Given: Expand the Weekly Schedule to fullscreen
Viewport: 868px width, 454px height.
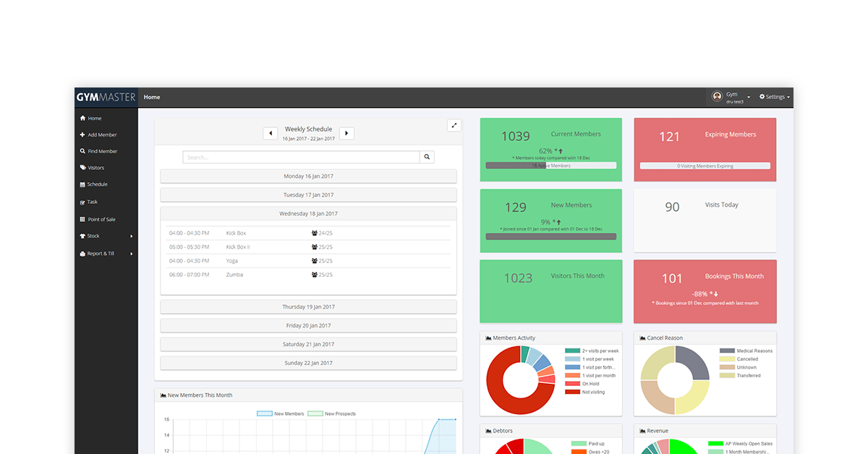Looking at the screenshot, I should coord(454,125).
